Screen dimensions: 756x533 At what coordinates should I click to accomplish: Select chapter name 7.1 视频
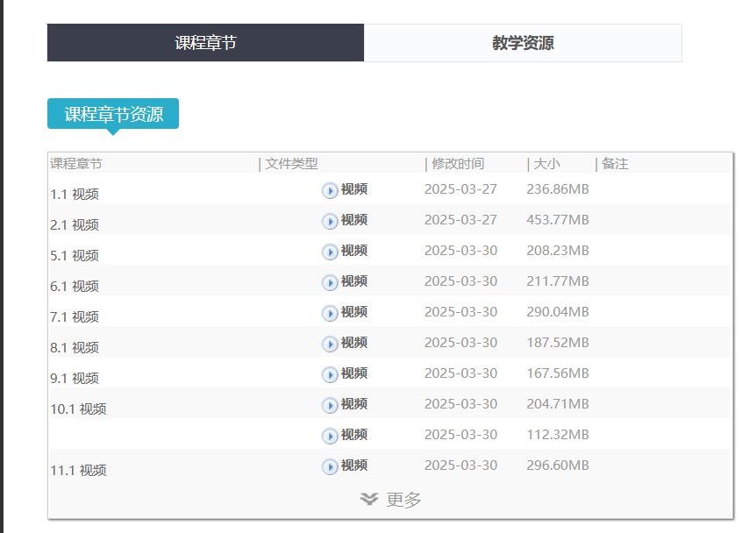pyautogui.click(x=75, y=317)
